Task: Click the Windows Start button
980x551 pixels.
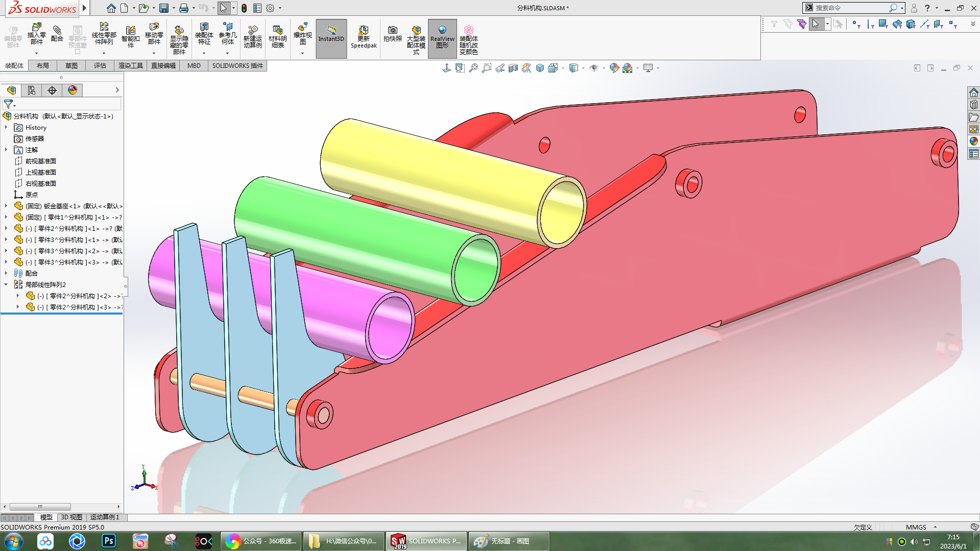Action: pyautogui.click(x=13, y=541)
